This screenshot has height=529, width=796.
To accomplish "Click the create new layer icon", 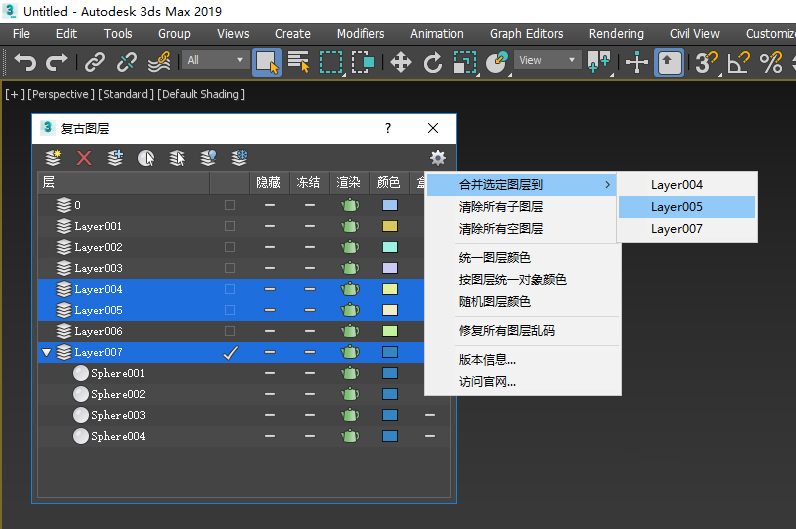I will coord(54,158).
